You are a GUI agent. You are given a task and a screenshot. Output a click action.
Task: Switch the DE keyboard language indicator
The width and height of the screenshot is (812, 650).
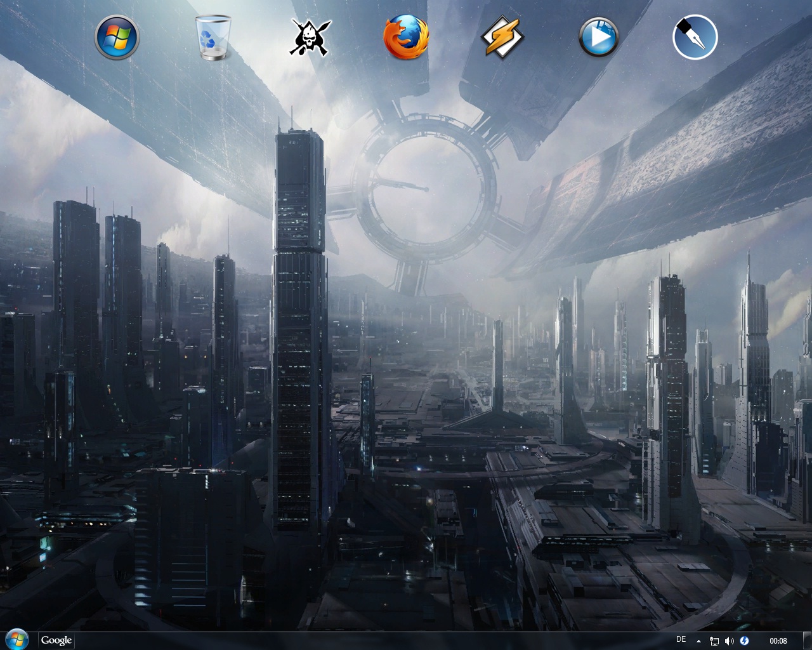[681, 640]
